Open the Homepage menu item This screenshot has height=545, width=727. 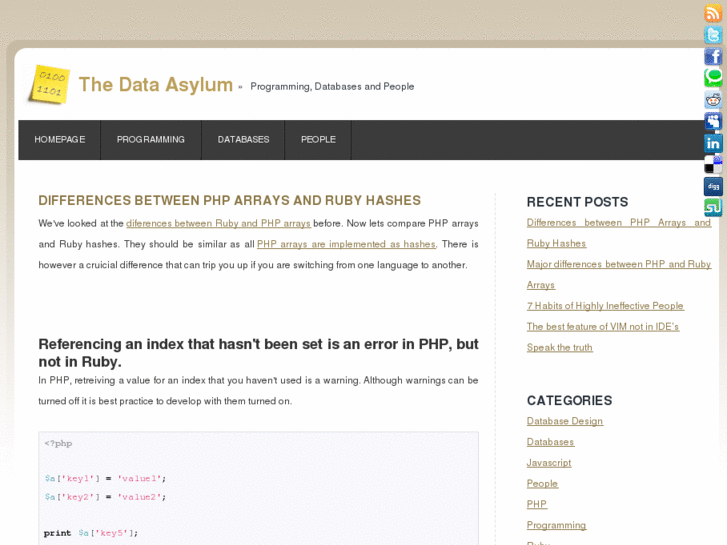tap(60, 140)
